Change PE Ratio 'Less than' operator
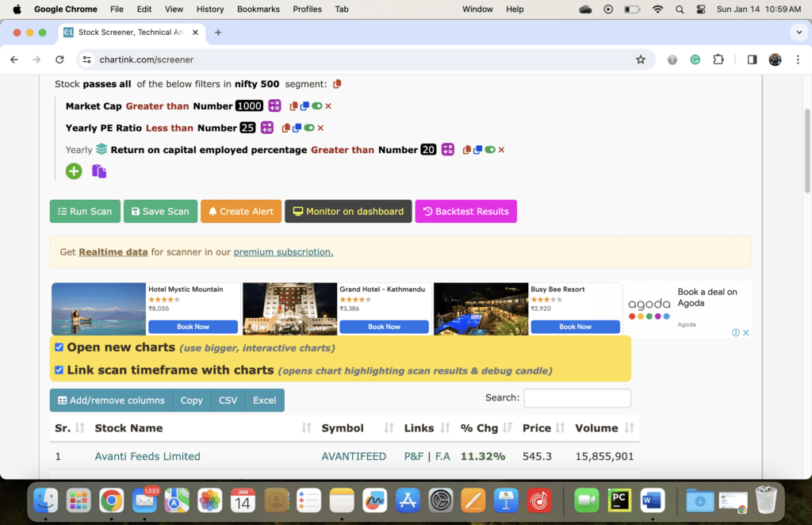 pos(170,128)
